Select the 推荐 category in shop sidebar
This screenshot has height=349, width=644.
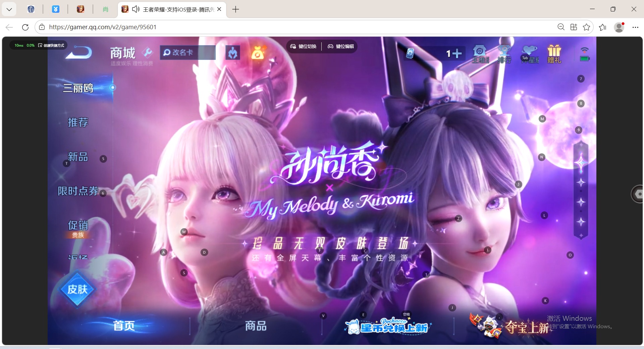78,122
